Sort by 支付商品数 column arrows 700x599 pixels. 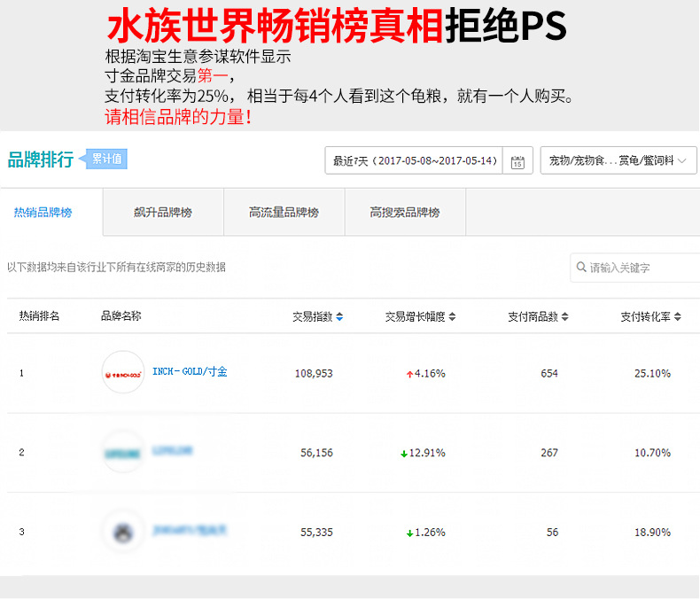click(564, 316)
